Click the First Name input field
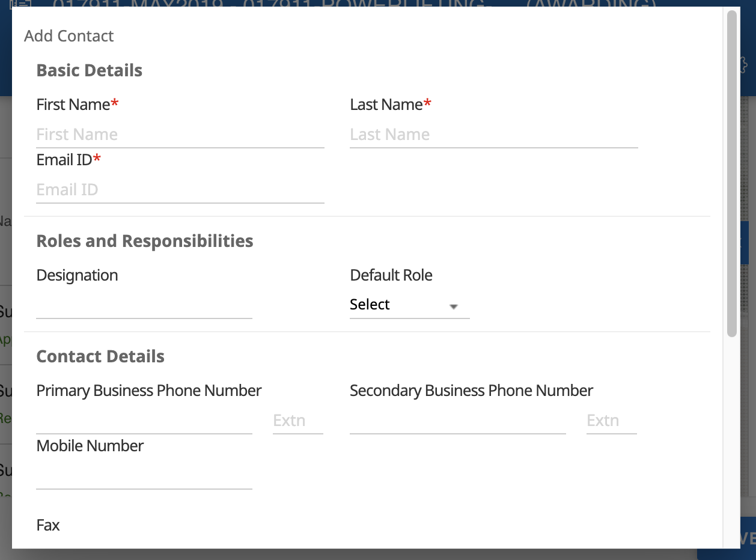This screenshot has height=560, width=756. (180, 135)
